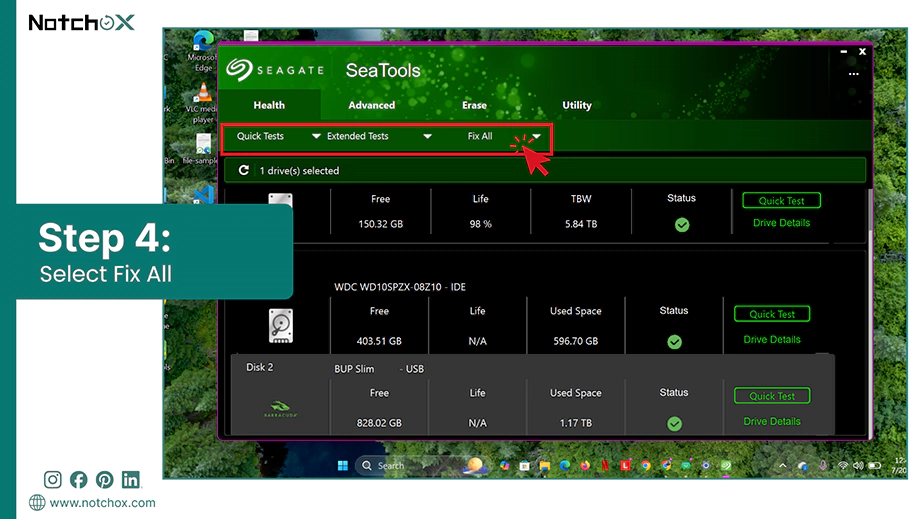
Task: Click the "98 %" life value
Action: click(x=480, y=224)
